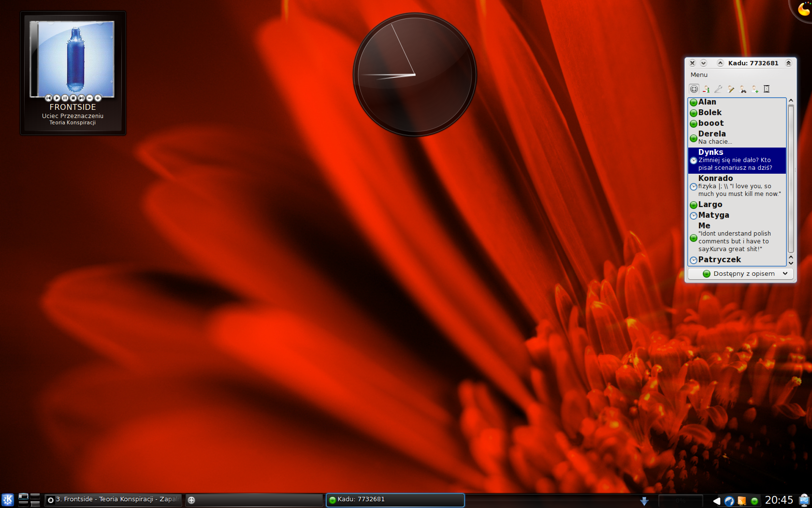The image size is (812, 508).
Task: Switch to the Frontside - Teoria Konspiracji taskbar entry
Action: (x=113, y=500)
